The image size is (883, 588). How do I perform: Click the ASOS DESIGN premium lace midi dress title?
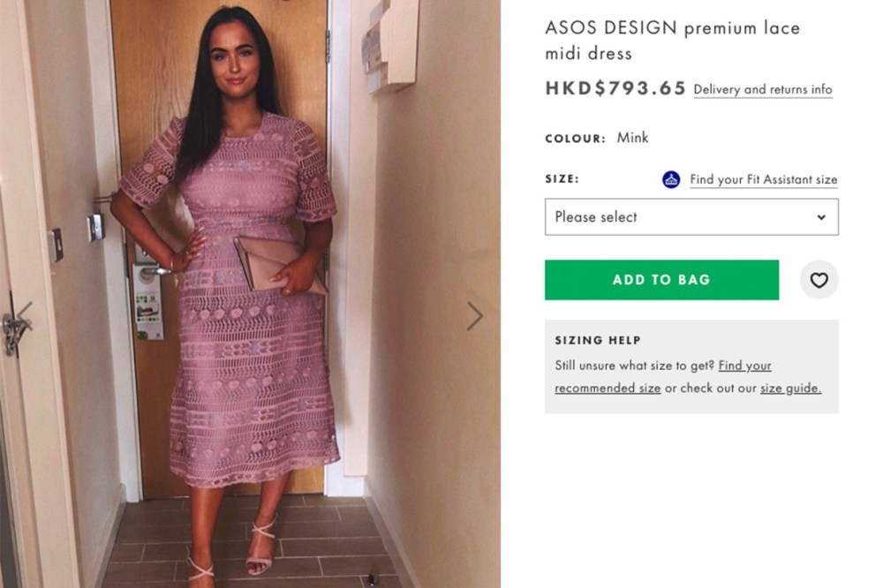[x=672, y=41]
